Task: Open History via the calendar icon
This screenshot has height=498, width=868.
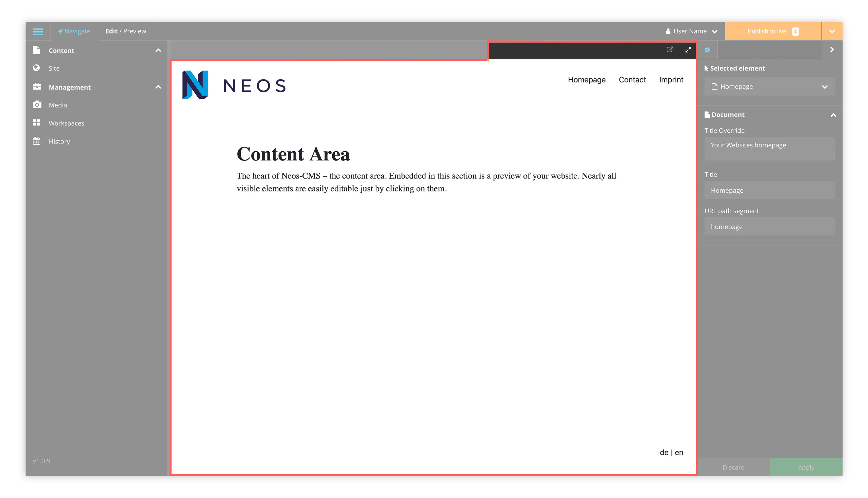Action: (38, 141)
